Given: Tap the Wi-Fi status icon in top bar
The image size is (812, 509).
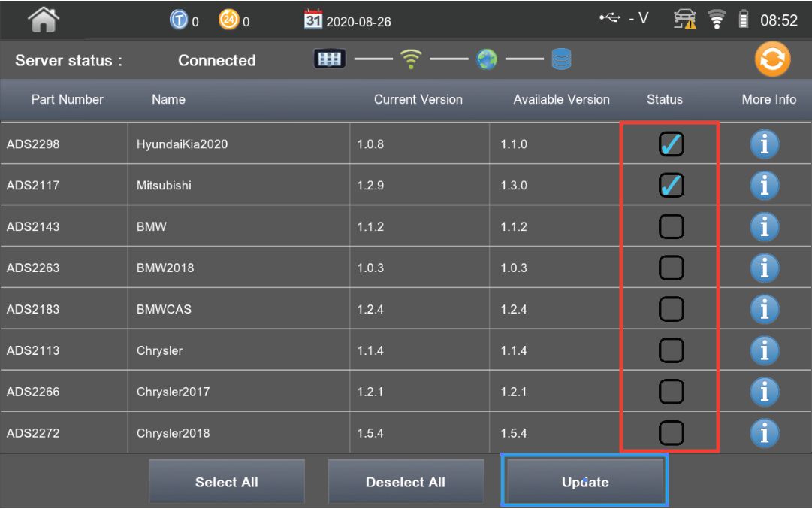Looking at the screenshot, I should click(717, 20).
